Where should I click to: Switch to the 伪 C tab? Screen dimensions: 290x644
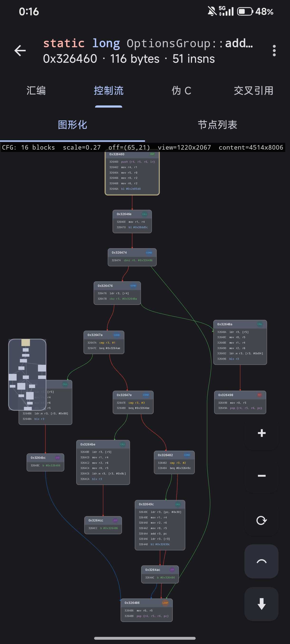[181, 90]
